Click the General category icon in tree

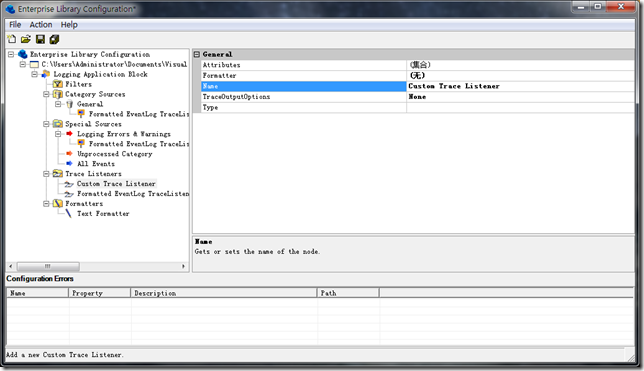(69, 104)
